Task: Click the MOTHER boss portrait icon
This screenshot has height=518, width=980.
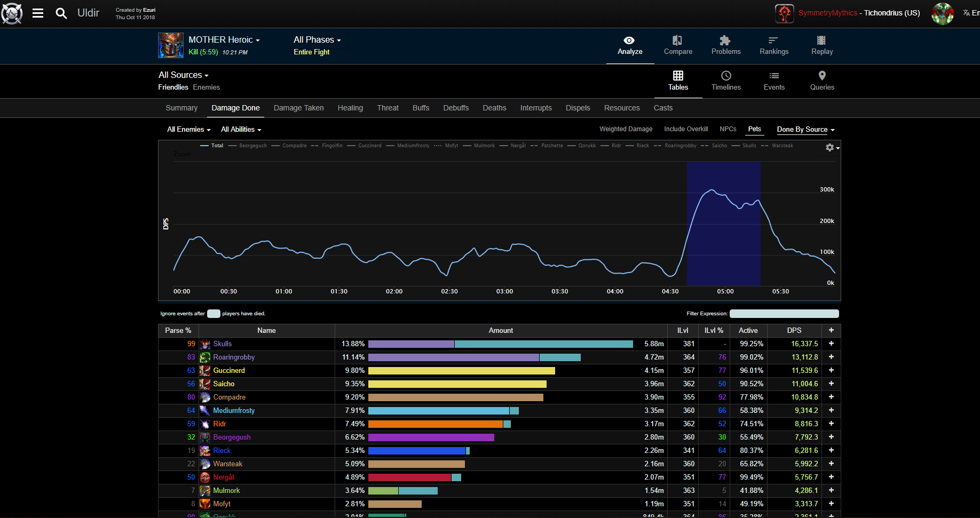Action: coord(171,45)
